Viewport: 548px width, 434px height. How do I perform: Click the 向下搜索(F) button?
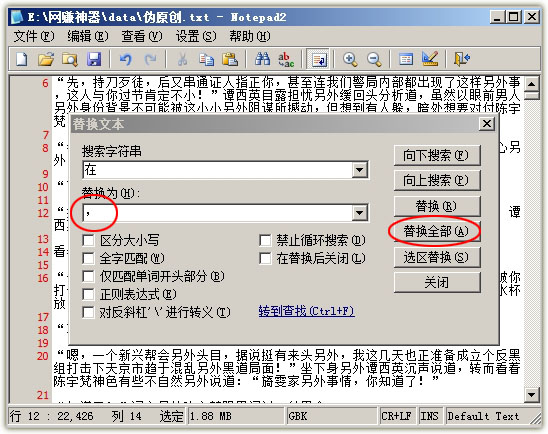(437, 155)
